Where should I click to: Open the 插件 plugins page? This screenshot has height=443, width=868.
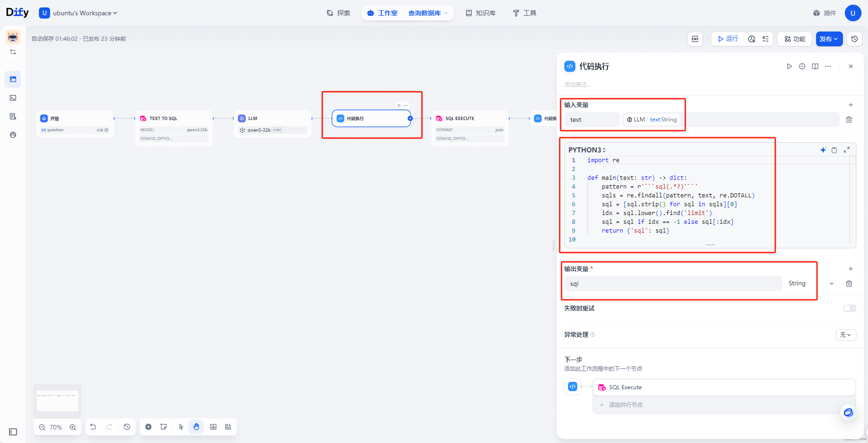(824, 13)
